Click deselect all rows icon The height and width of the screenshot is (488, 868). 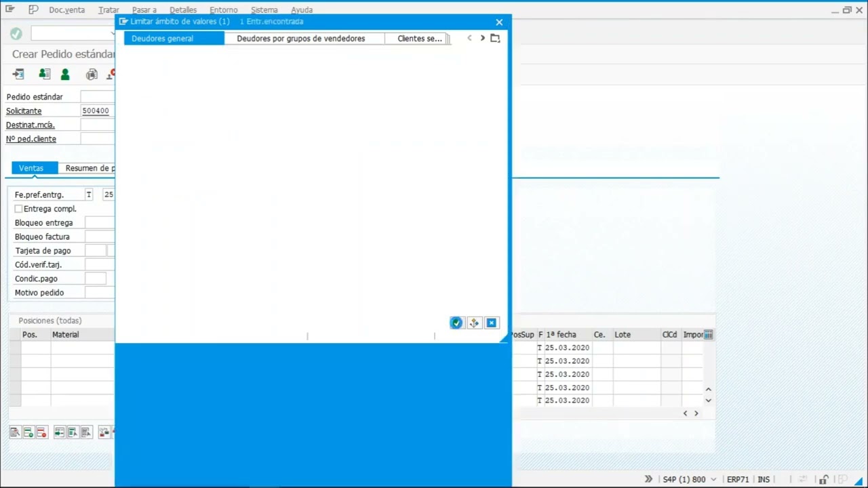86,432
